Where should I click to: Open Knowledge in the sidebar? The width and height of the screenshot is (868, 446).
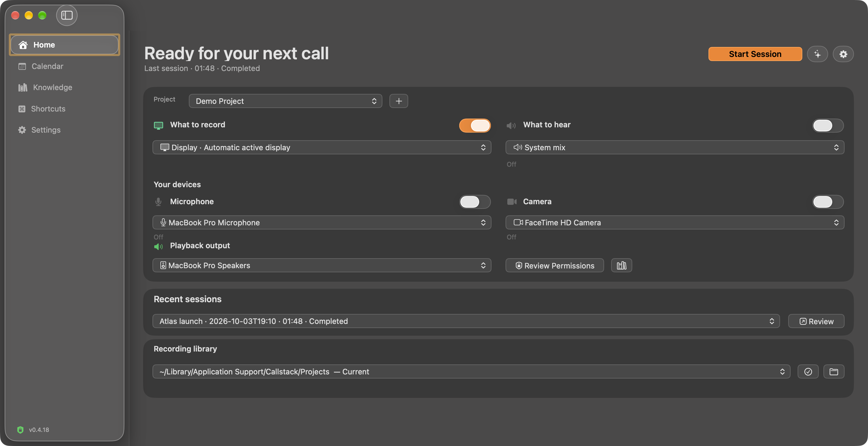[64, 87]
